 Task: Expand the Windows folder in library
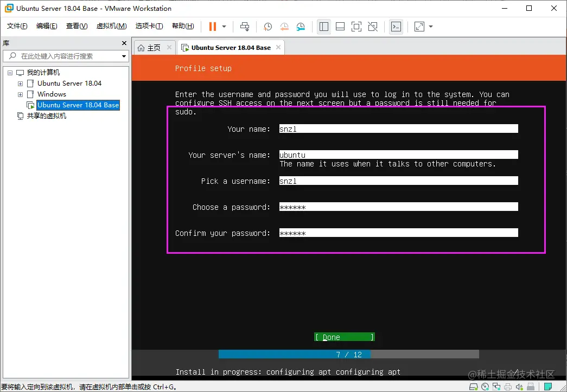click(21, 94)
